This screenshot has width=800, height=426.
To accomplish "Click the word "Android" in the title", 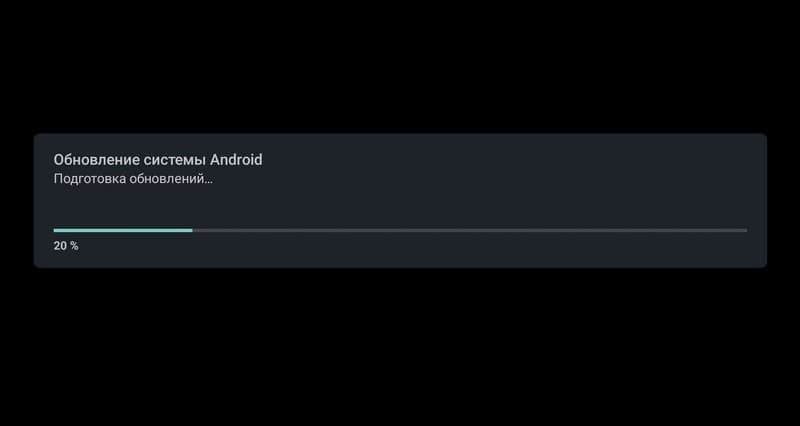I will (236, 160).
